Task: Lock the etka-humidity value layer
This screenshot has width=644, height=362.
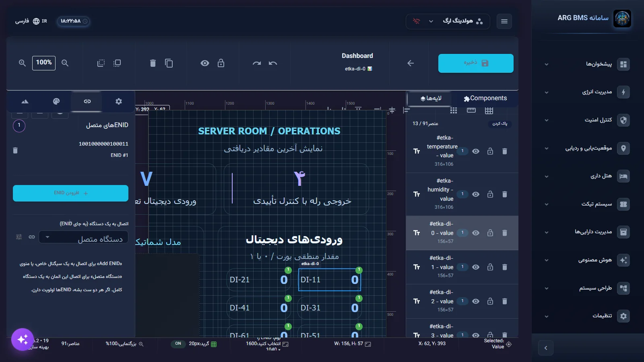Action: pos(490,194)
